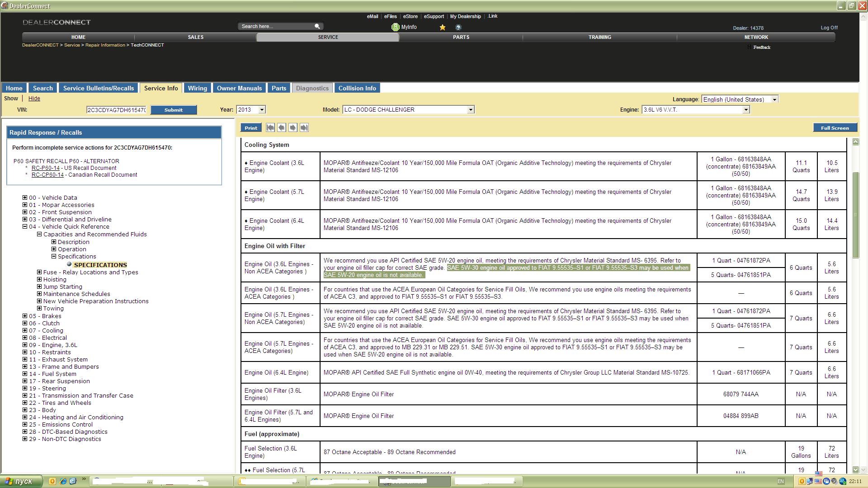Open the Collision Info tab
Screen dimensions: 868x488
[357, 88]
